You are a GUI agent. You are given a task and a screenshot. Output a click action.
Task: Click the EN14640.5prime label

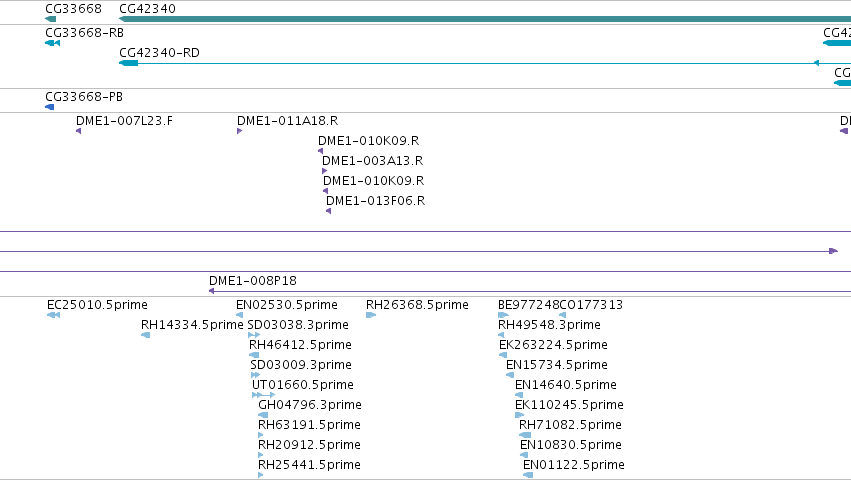(566, 385)
